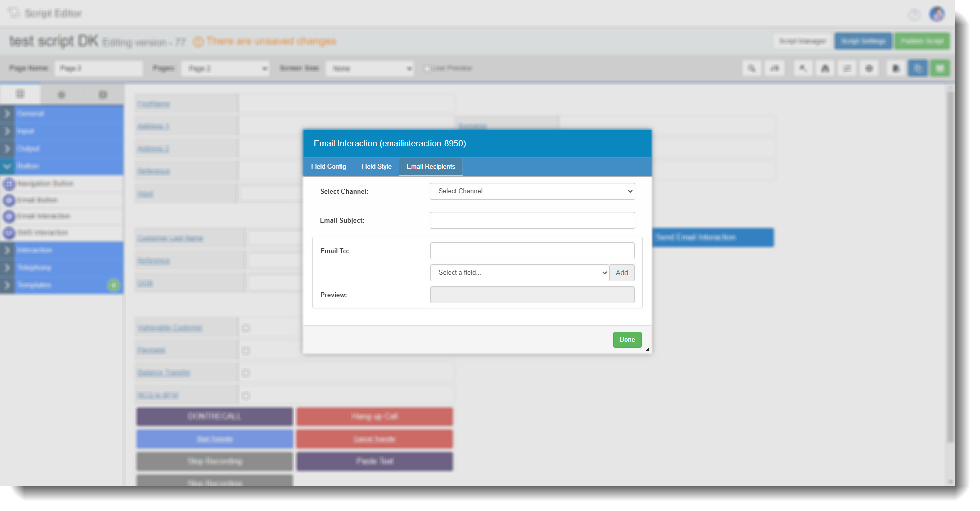Image resolution: width=980 pixels, height=511 pixels.
Task: Click the Address 2 field label
Action: 153,149
